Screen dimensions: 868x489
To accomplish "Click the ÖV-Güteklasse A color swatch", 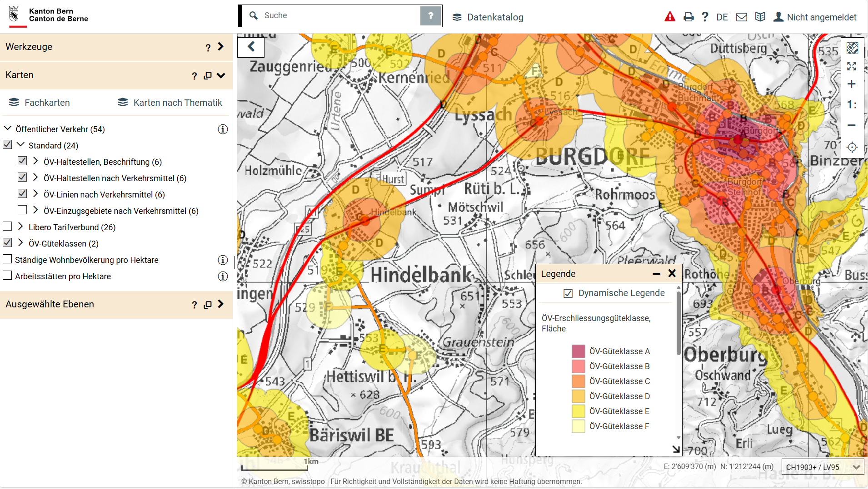I will [x=578, y=351].
